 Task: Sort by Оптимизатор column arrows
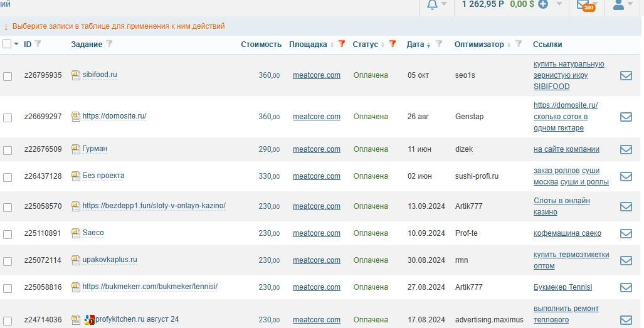tap(509, 45)
